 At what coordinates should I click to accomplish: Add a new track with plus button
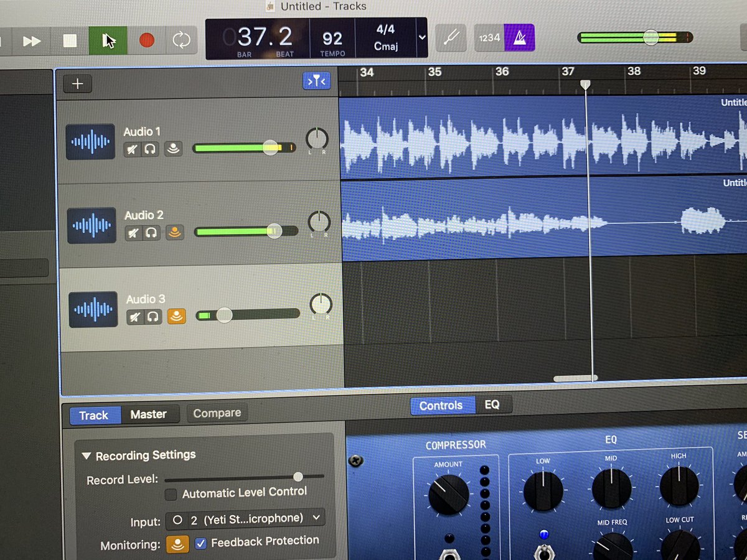(x=77, y=84)
